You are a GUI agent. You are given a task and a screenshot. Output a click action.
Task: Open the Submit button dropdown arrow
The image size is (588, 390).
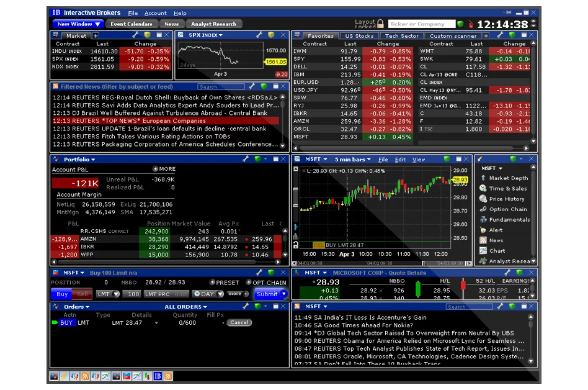coord(284,294)
